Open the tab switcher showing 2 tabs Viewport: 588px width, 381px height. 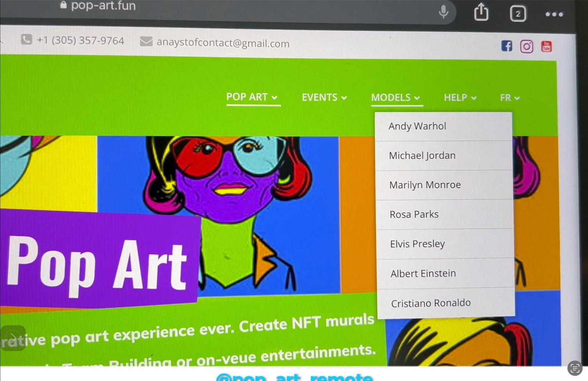(518, 14)
